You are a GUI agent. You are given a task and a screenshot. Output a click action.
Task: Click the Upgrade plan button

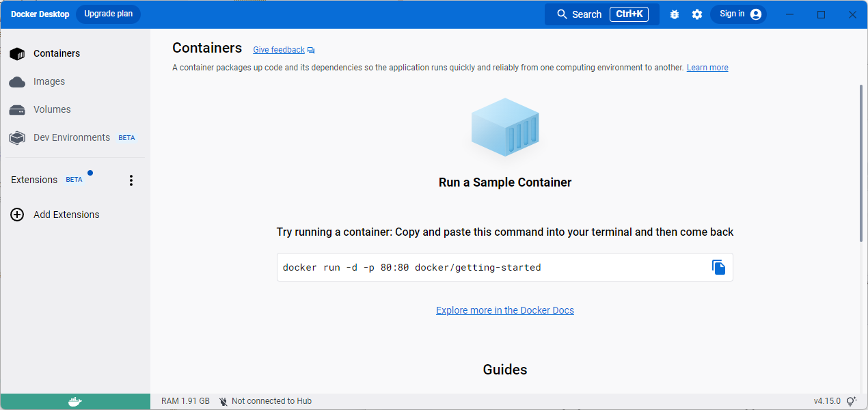click(x=108, y=14)
